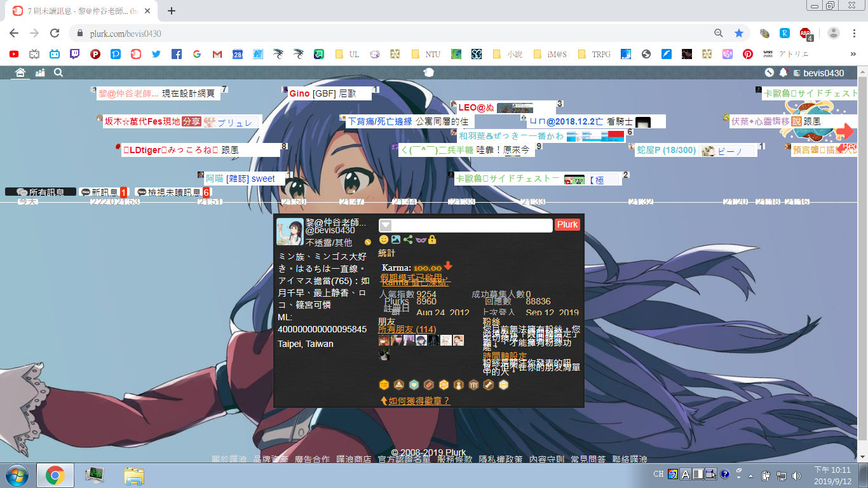The height and width of the screenshot is (488, 868).
Task: Open the qualifier dropdown in plurk box
Action: [385, 225]
